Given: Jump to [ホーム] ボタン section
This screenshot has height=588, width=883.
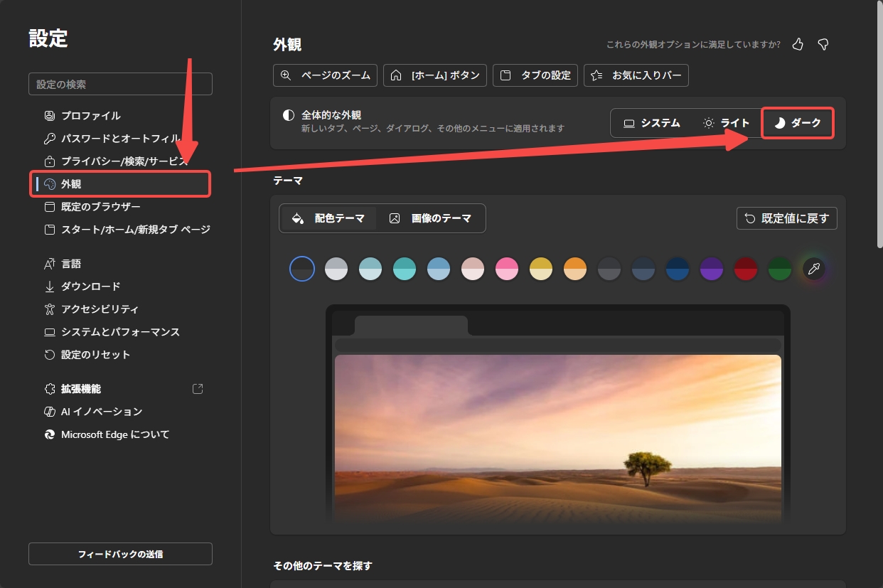Looking at the screenshot, I should pos(435,75).
